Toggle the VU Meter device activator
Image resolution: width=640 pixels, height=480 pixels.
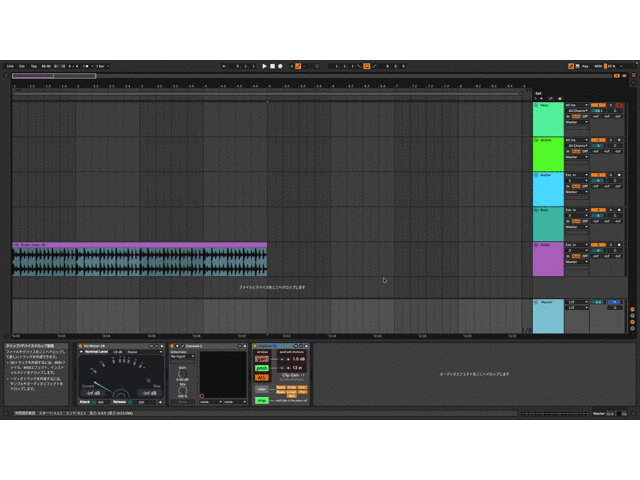(x=81, y=346)
